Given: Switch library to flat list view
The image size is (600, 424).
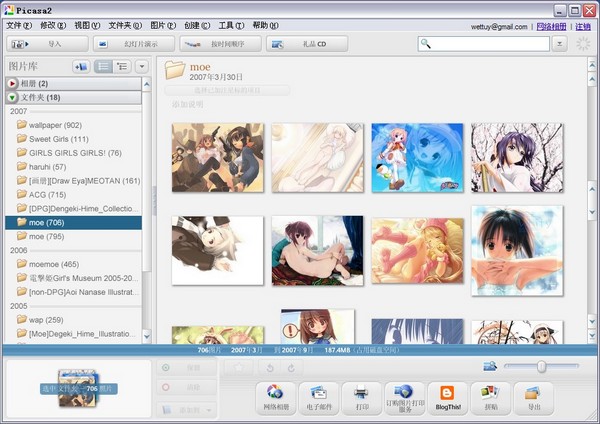Looking at the screenshot, I should coord(103,66).
